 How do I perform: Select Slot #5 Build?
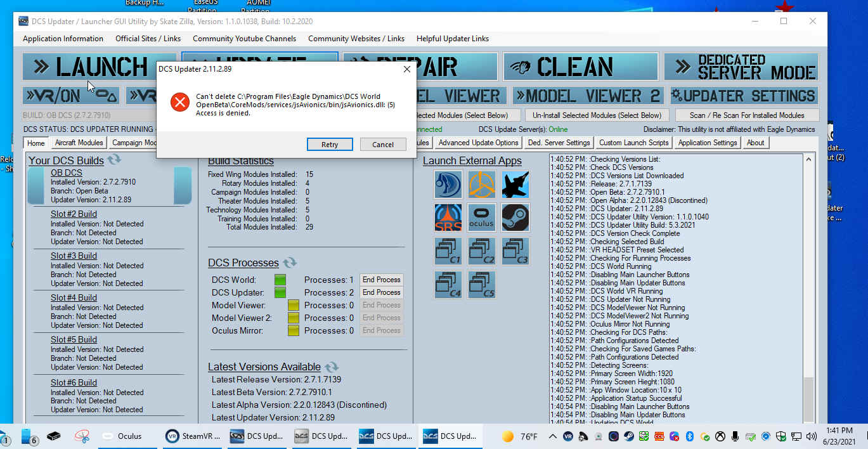tap(74, 340)
